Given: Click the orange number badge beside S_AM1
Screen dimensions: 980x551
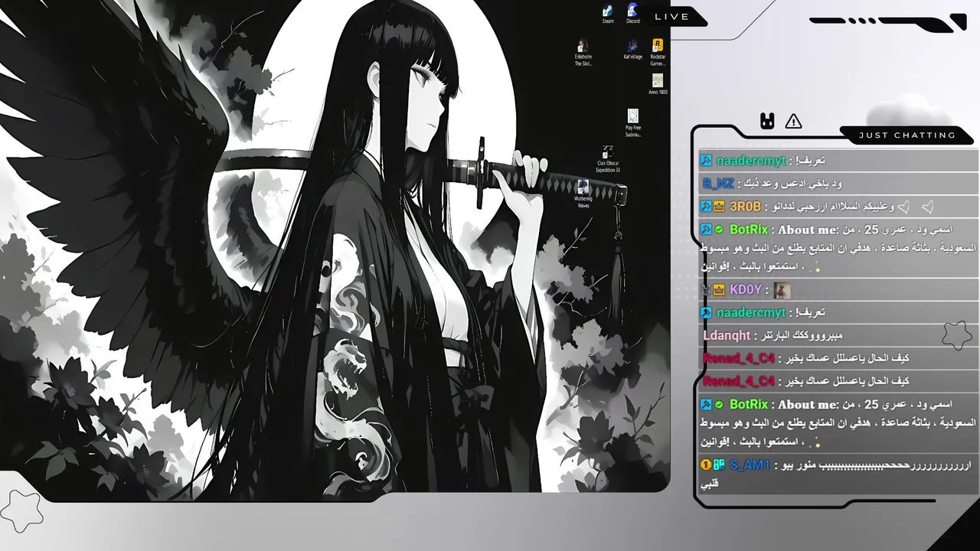Looking at the screenshot, I should point(706,465).
